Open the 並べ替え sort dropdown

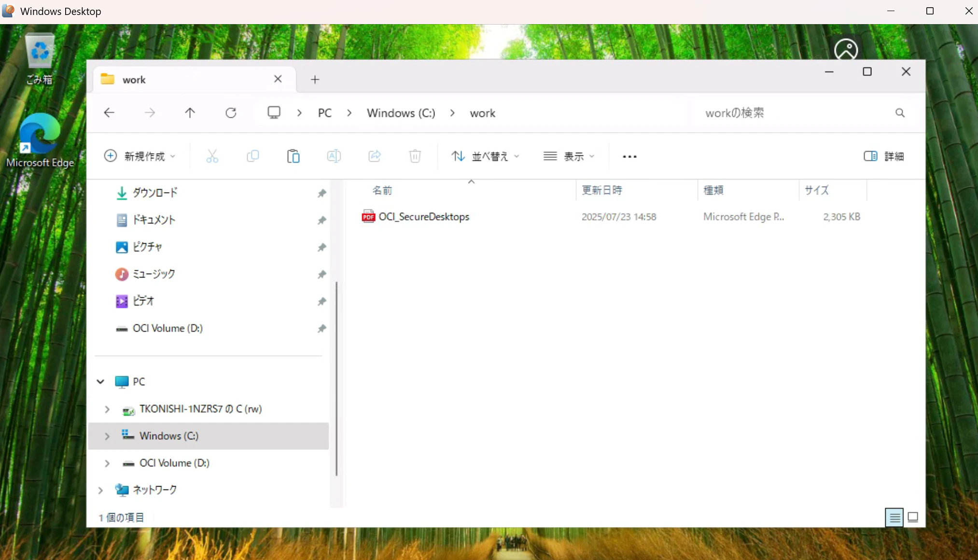point(485,156)
